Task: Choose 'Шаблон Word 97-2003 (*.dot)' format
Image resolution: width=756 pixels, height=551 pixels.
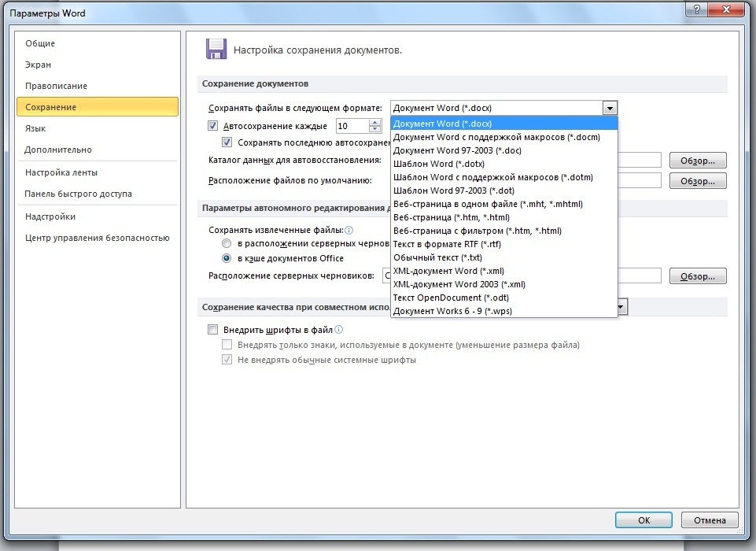Action: click(x=503, y=190)
